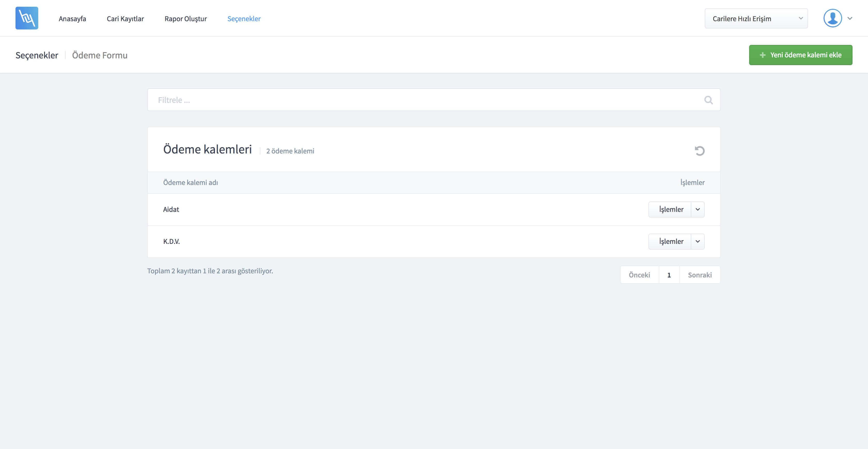
Task: Click the app logo icon
Action: click(27, 18)
